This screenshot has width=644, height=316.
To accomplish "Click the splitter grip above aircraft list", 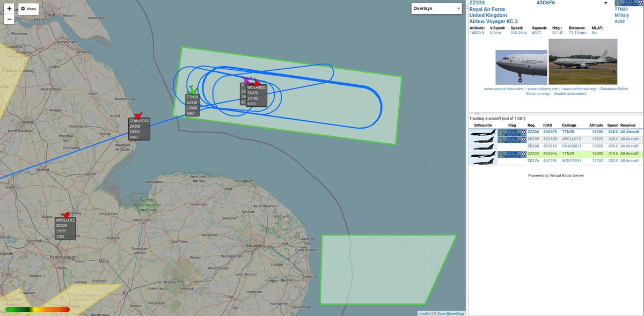I will coord(477,114).
